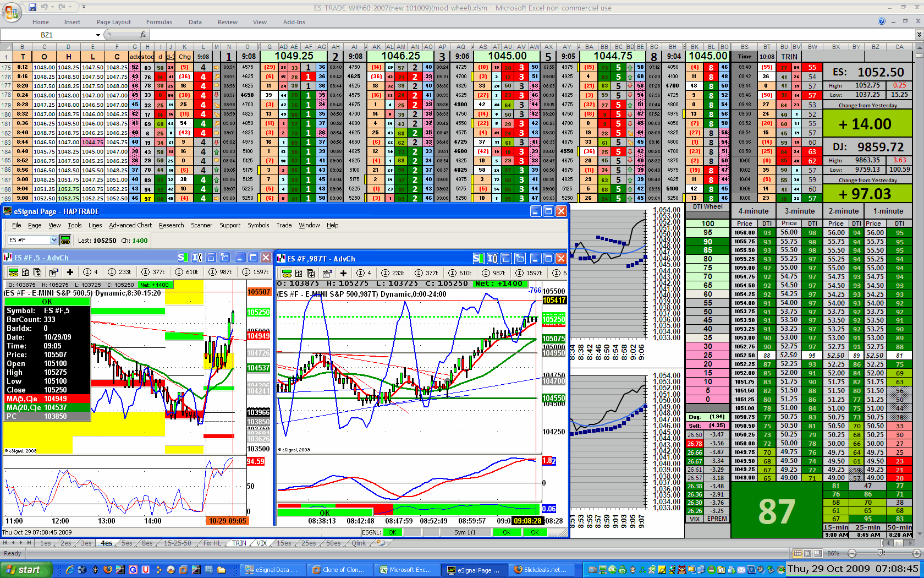
Task: Click pop-out arrow icon in ES #F,987T title bar
Action: tap(520, 258)
